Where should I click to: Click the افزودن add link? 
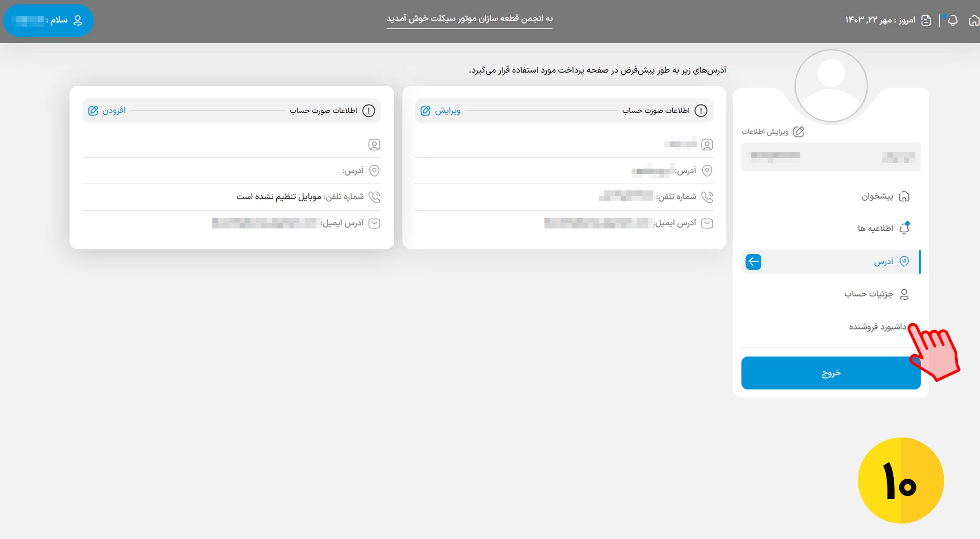114,111
